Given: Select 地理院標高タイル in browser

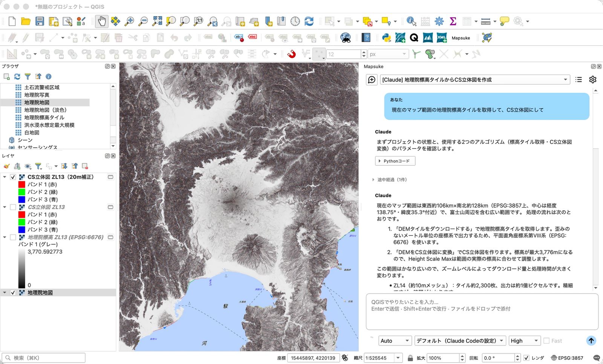Looking at the screenshot, I should 44,117.
